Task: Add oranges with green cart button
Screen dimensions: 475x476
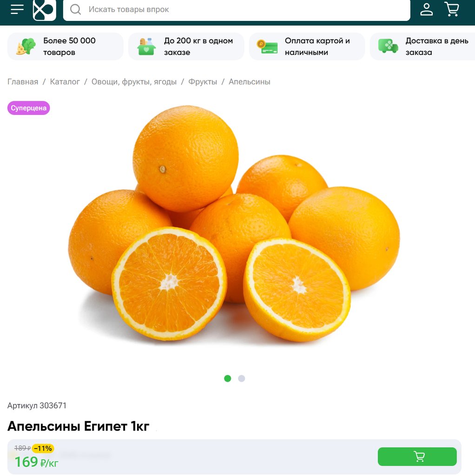Action: [417, 456]
